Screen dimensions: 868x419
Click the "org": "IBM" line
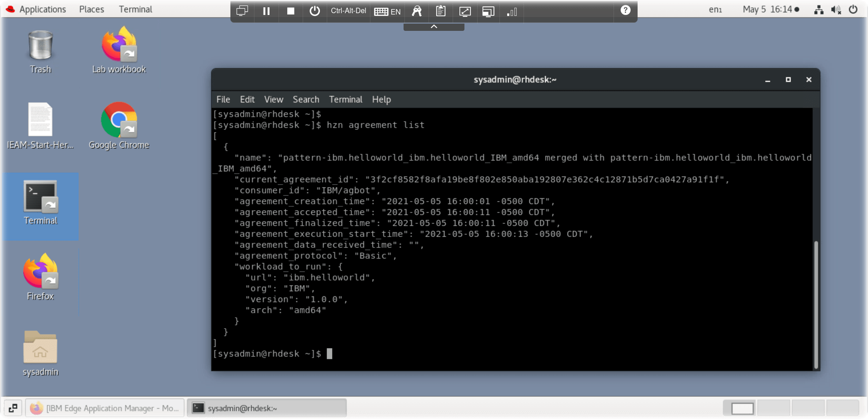(x=280, y=288)
